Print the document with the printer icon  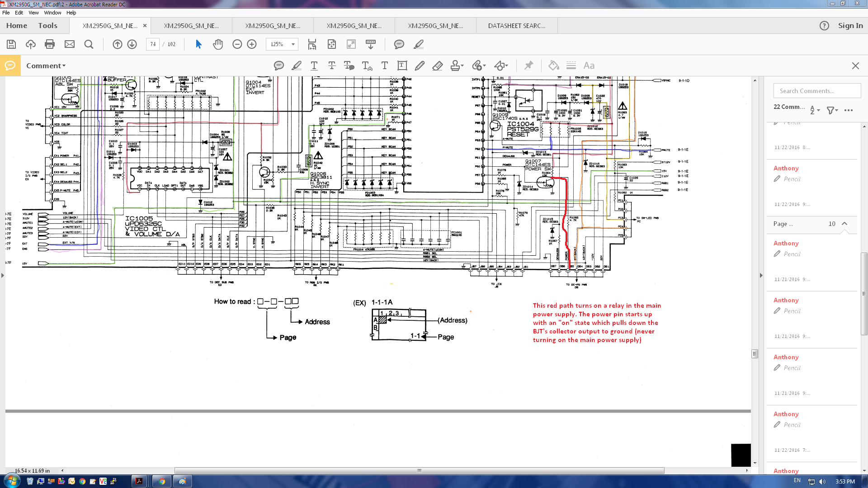(50, 44)
